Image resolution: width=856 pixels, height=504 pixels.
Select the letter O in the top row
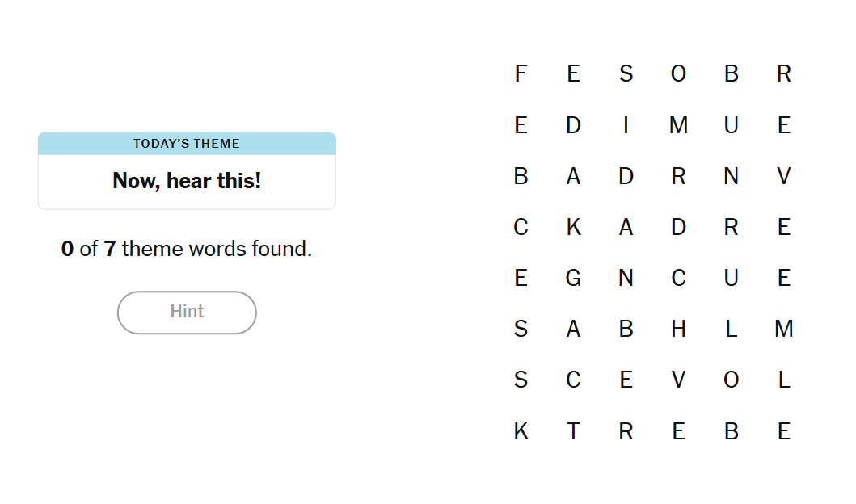coord(678,74)
